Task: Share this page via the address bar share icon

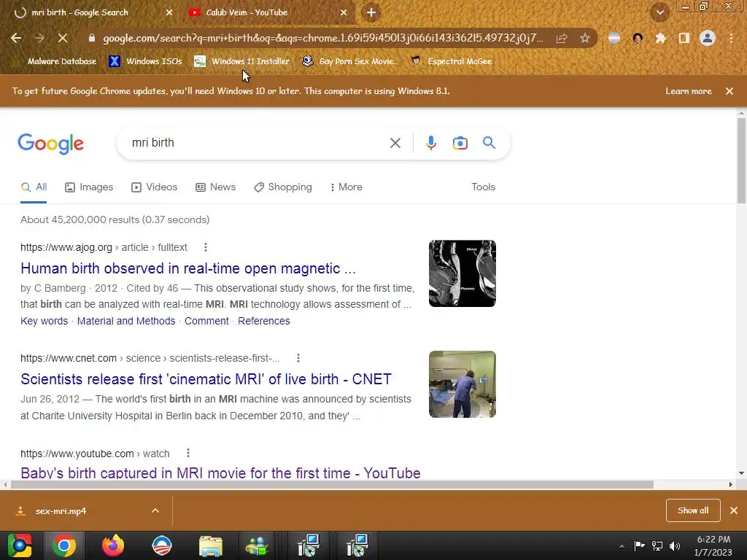Action: click(x=562, y=38)
